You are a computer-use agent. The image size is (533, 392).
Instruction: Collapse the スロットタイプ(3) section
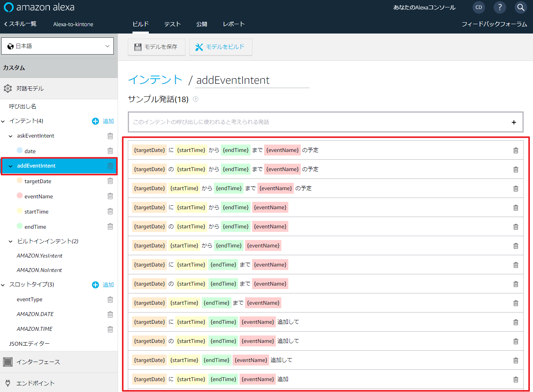(3, 285)
